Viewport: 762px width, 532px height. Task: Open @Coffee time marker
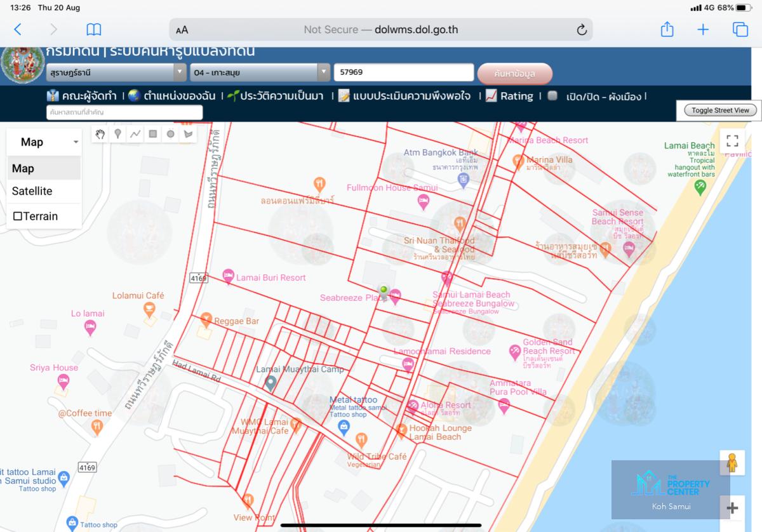(97, 427)
